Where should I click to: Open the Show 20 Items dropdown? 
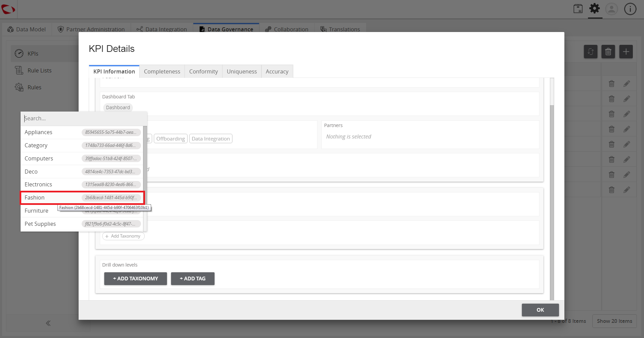614,321
